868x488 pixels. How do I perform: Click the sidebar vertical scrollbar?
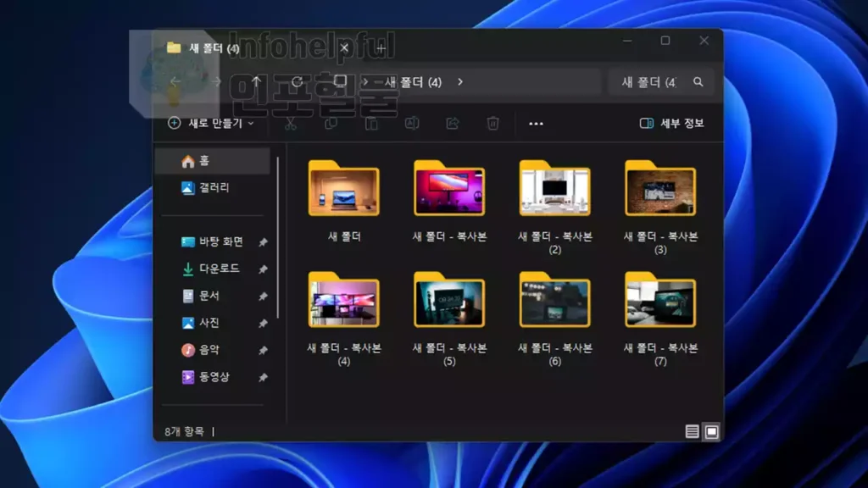[278, 238]
